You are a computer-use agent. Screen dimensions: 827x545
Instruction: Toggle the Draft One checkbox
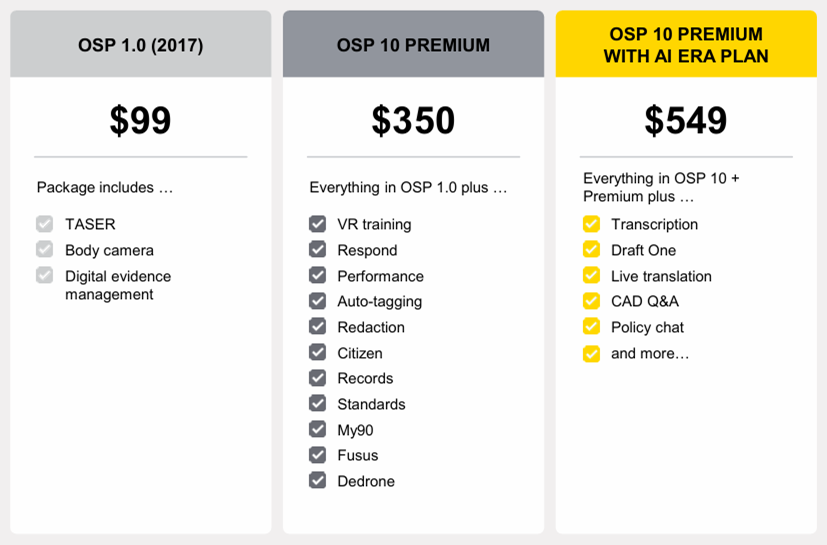[x=591, y=250]
